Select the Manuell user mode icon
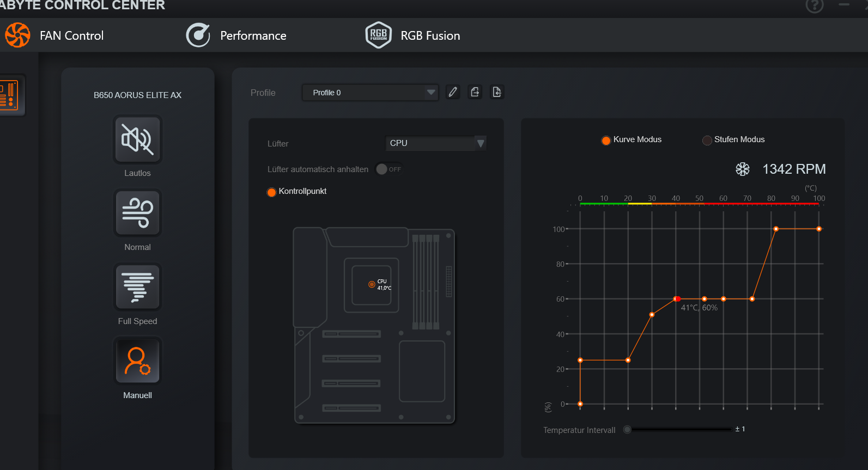The image size is (868, 470). click(137, 361)
